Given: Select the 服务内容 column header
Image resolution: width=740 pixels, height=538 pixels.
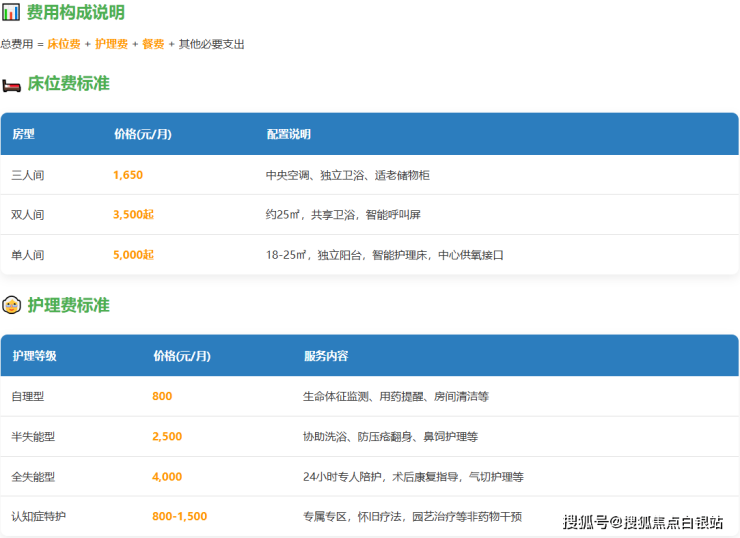Looking at the screenshot, I should (x=326, y=356).
